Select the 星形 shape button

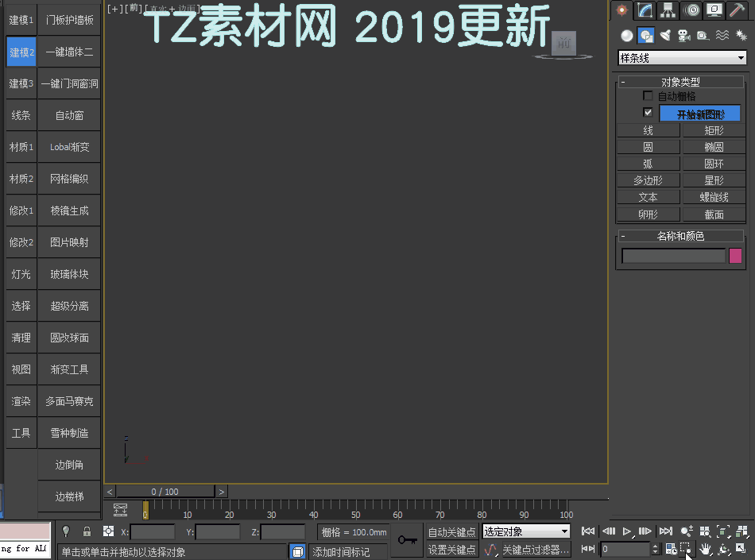[x=714, y=180]
